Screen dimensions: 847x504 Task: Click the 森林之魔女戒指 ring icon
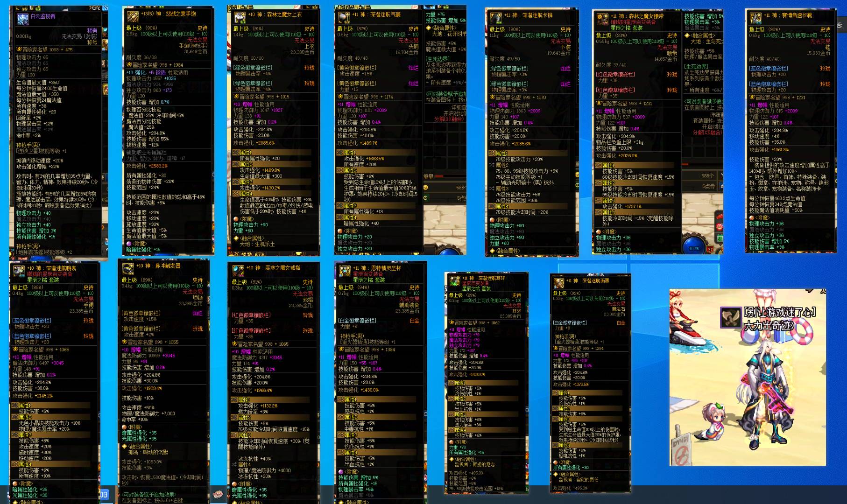238,271
